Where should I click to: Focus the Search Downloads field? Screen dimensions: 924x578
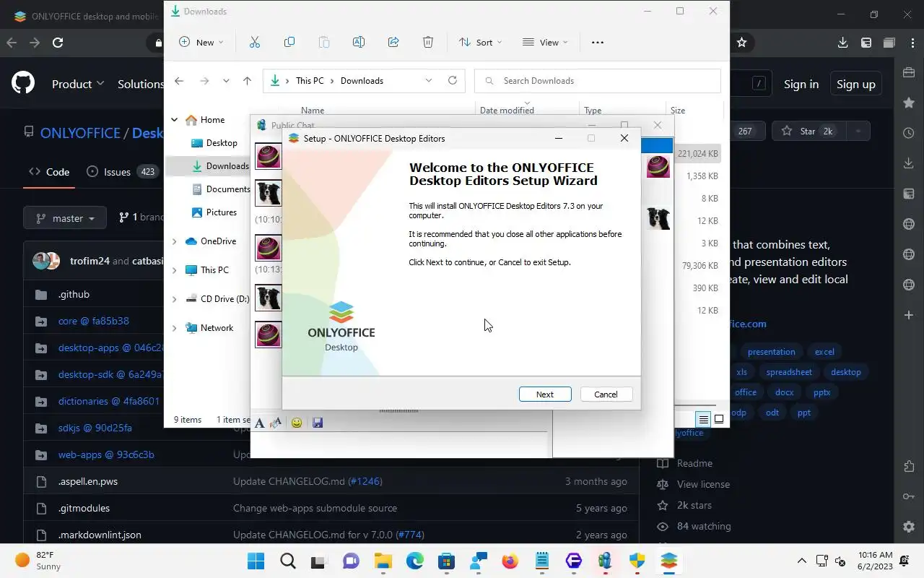point(598,80)
